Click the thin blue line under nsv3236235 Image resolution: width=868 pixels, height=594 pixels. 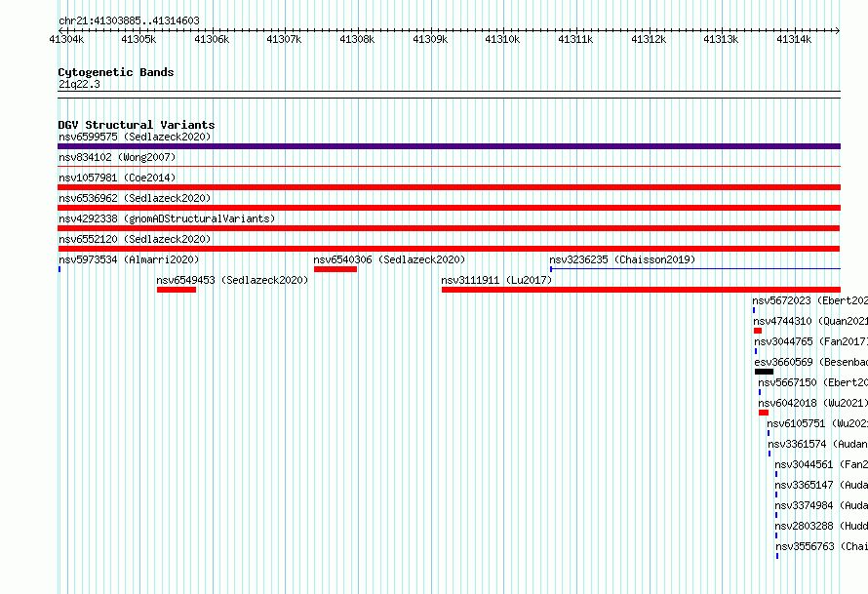pyautogui.click(x=695, y=269)
